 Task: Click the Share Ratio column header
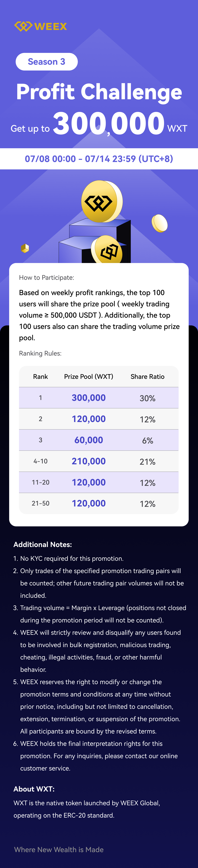tap(147, 376)
